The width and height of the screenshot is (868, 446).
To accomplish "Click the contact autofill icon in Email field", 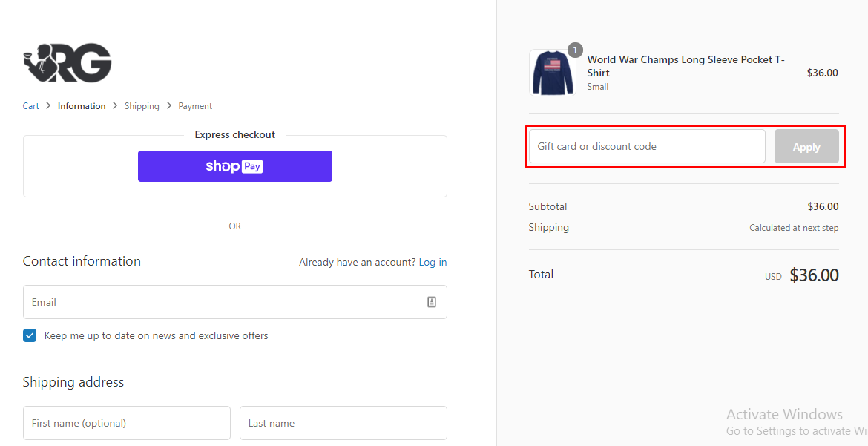I will point(432,302).
